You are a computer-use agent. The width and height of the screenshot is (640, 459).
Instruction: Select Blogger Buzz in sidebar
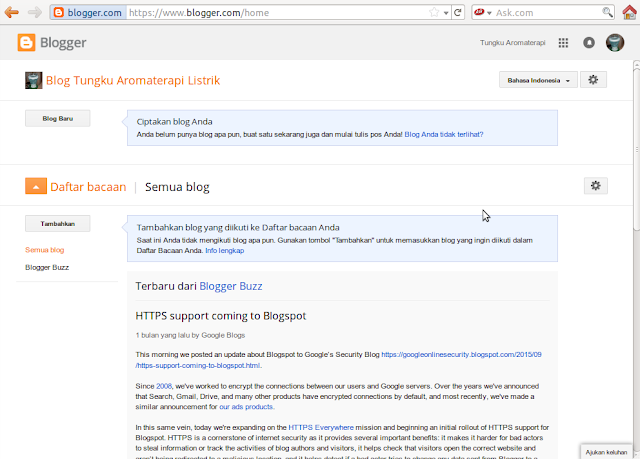click(x=47, y=267)
